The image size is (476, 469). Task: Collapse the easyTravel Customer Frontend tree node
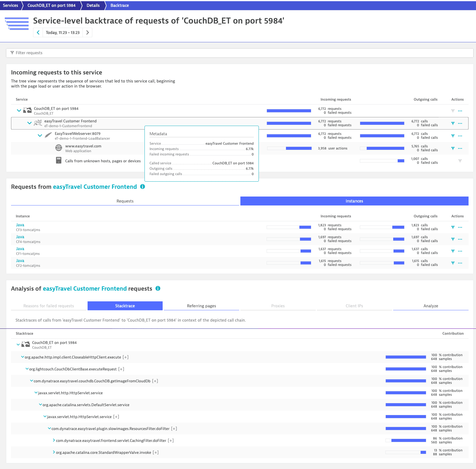[x=29, y=123]
